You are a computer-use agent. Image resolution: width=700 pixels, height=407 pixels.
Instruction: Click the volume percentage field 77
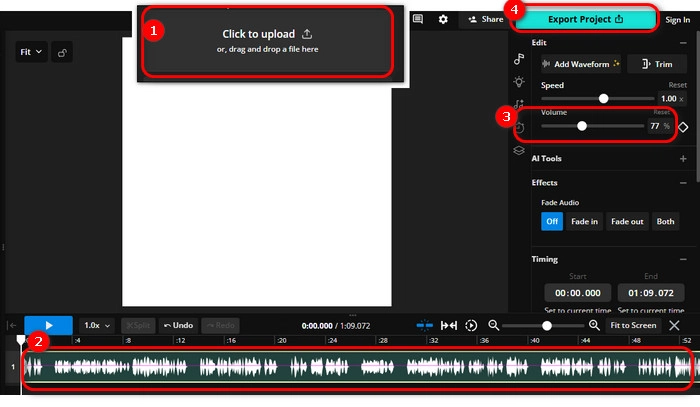659,126
